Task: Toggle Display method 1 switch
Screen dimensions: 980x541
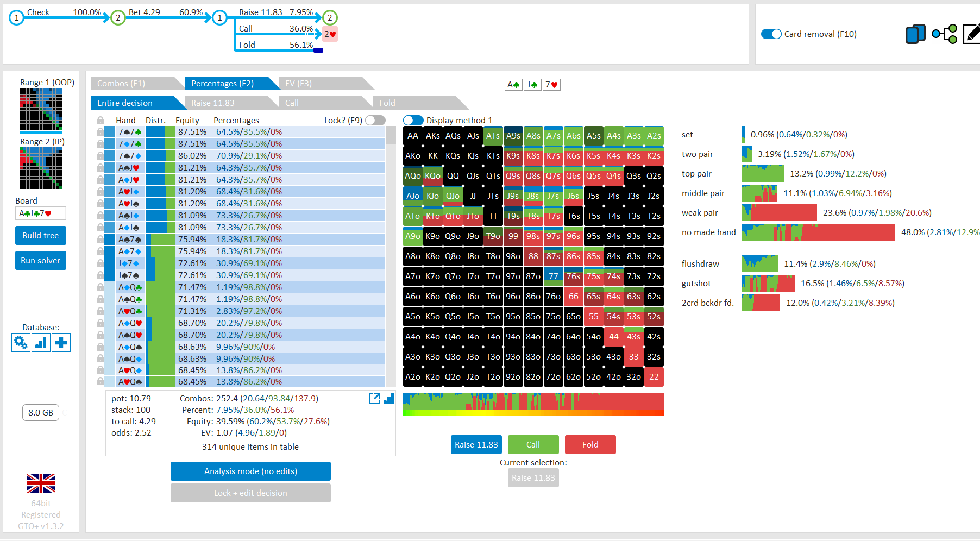Action: (413, 121)
